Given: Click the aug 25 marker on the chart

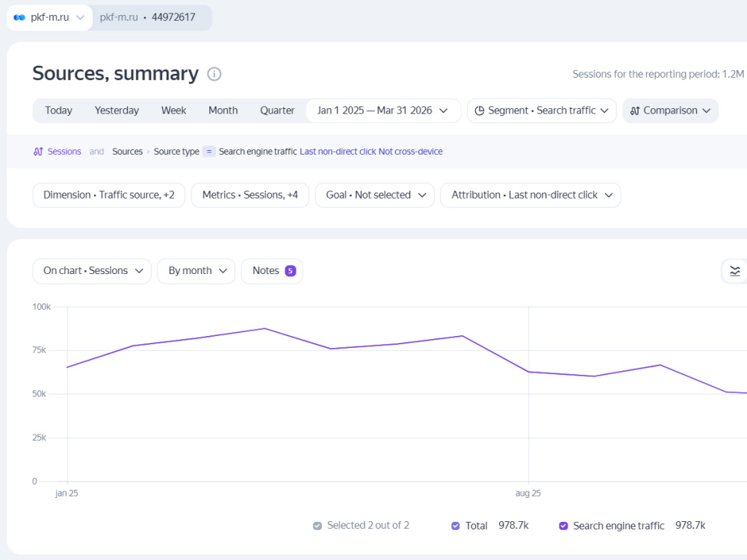Looking at the screenshot, I should pyautogui.click(x=528, y=494).
